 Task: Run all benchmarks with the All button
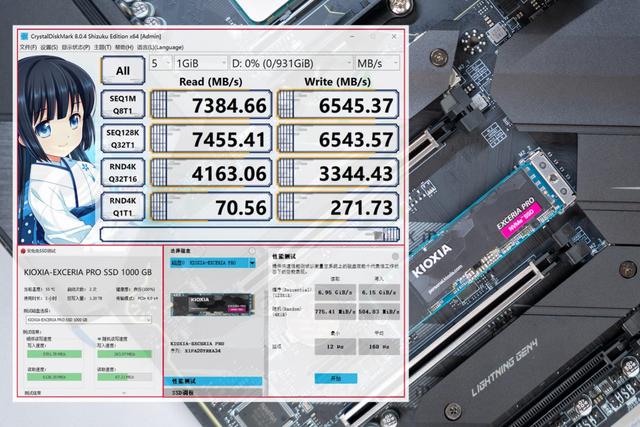coord(123,71)
